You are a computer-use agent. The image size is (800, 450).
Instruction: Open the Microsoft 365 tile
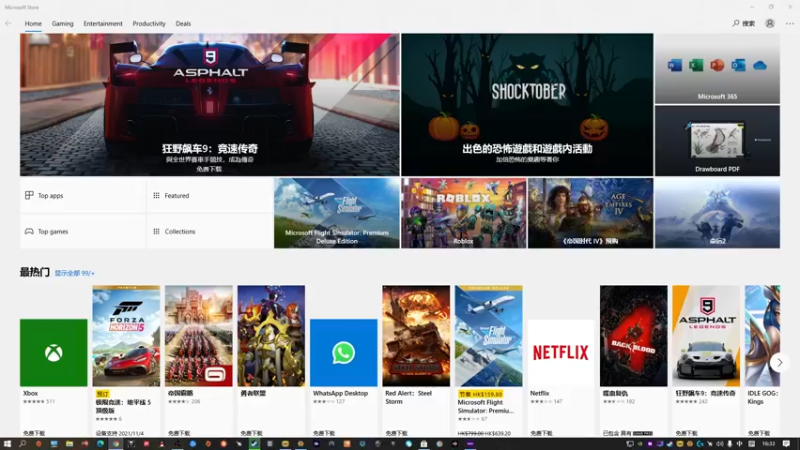point(717,68)
